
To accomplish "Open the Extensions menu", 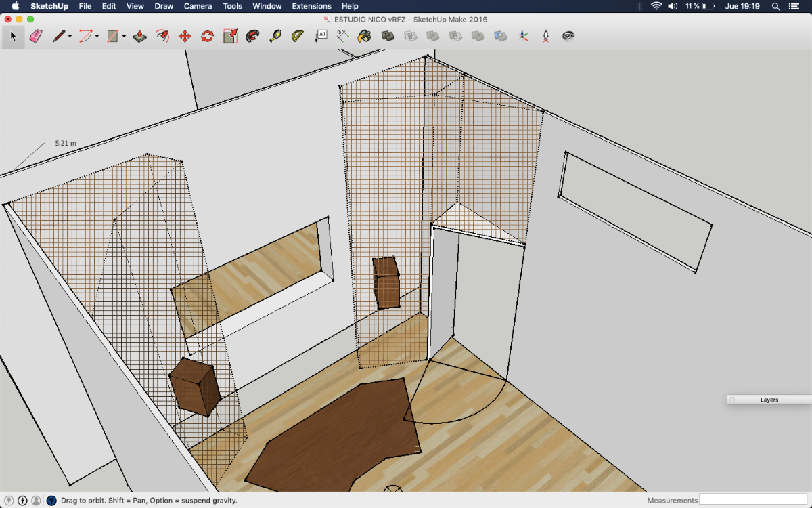I will tap(311, 6).
